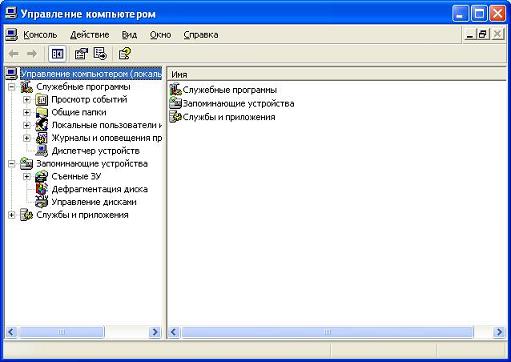Screen dimensions: 511x362
Task: Select Съемные ЗУ label in tree
Action: pos(76,176)
